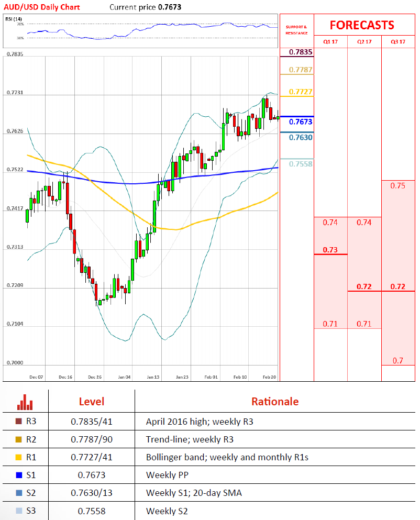This screenshot has width=420, height=520.
Task: Select the S3 light blue color swatch
Action: coord(19,511)
